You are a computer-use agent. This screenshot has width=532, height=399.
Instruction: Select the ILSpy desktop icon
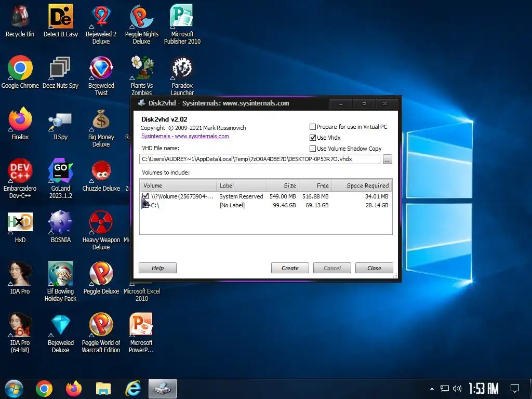(60, 124)
